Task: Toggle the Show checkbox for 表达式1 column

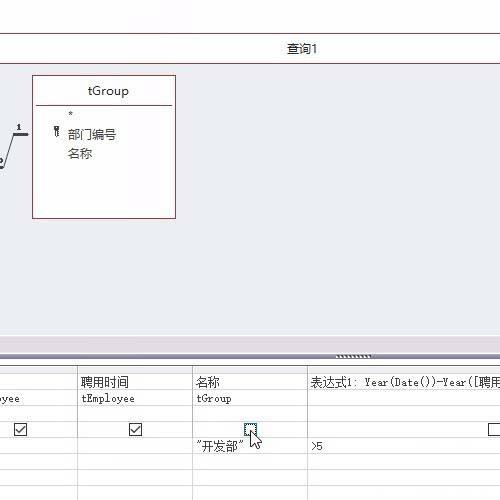Action: [x=494, y=430]
